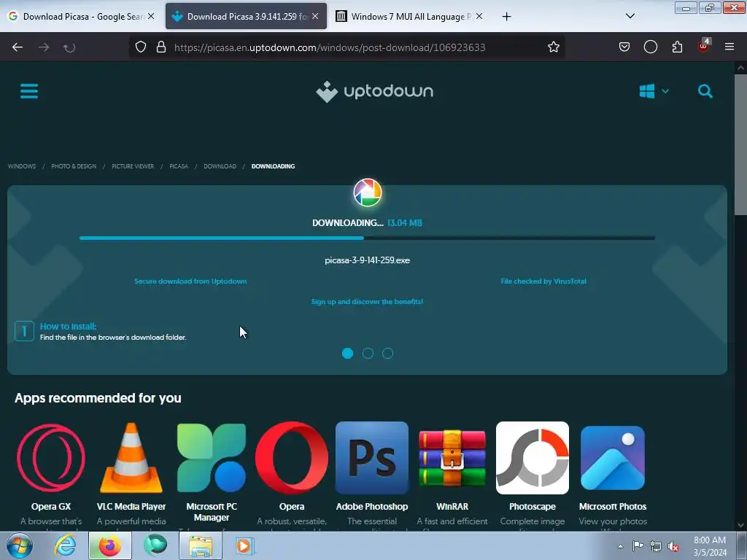The width and height of the screenshot is (747, 560).
Task: View site security padlock info
Action: click(x=161, y=47)
